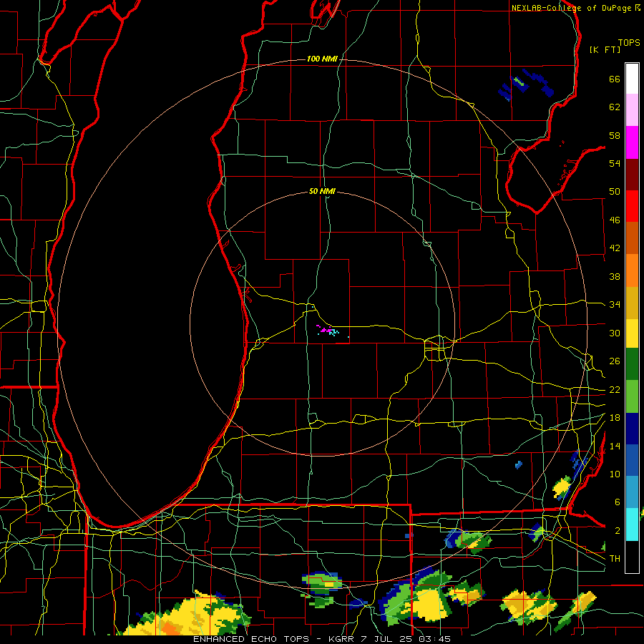Click the 03:45 timestamp
The height and width of the screenshot is (644, 644).
click(434, 639)
